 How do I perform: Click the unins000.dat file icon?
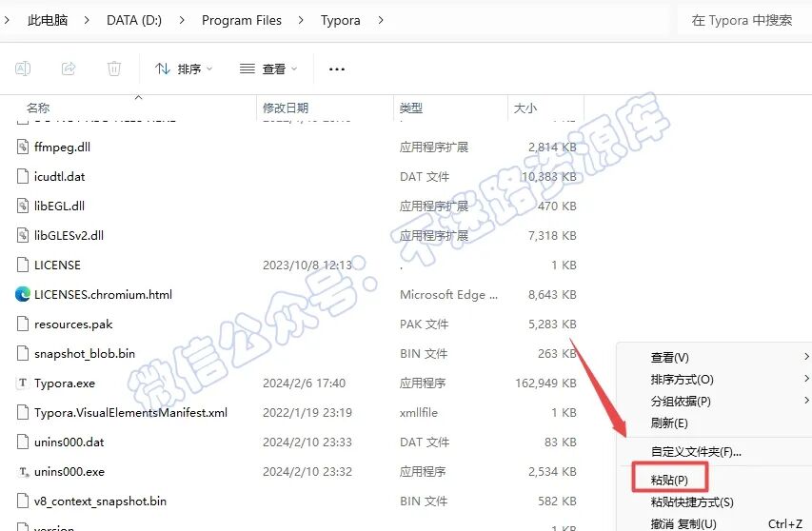(x=22, y=442)
